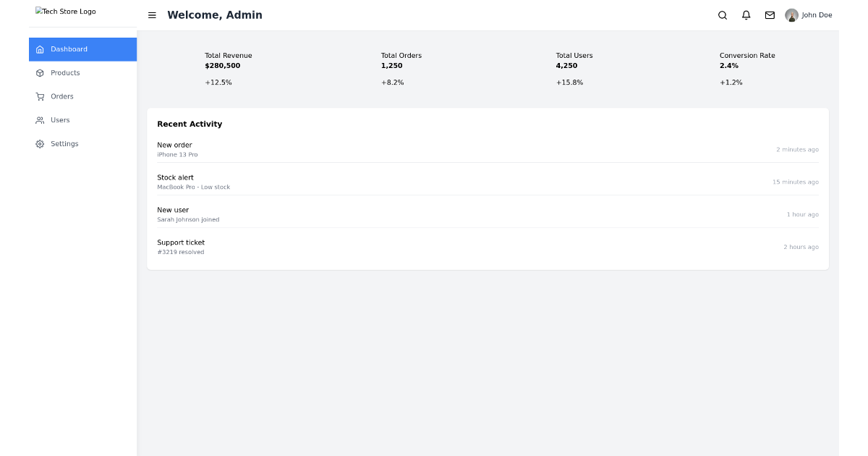Click the Settings gear icon
The height and width of the screenshot is (456, 868).
(x=40, y=144)
